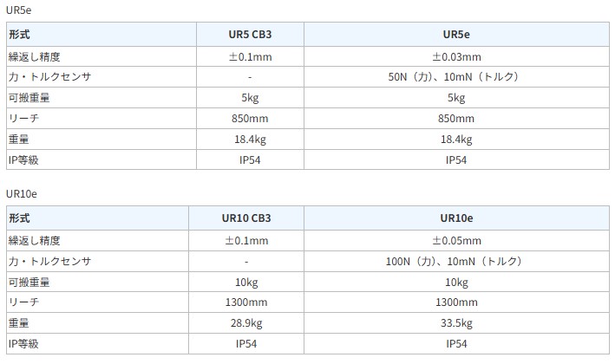Click the UR10 CB3 column header

point(247,219)
